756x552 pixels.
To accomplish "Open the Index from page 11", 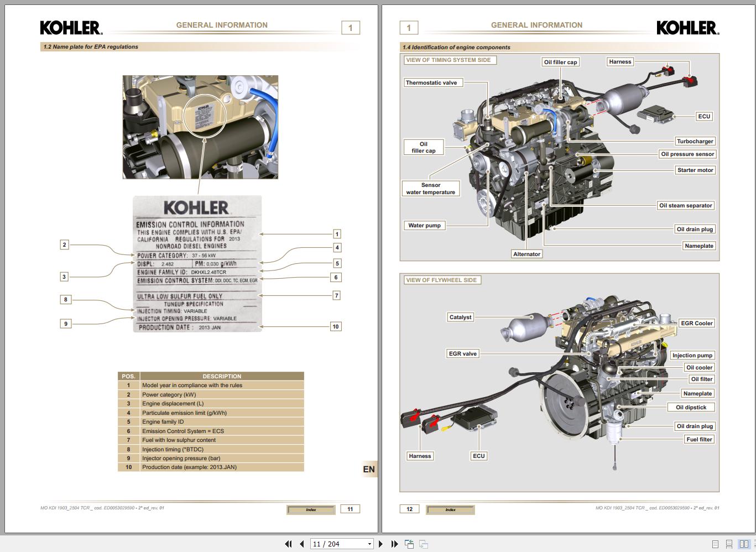I will [310, 509].
